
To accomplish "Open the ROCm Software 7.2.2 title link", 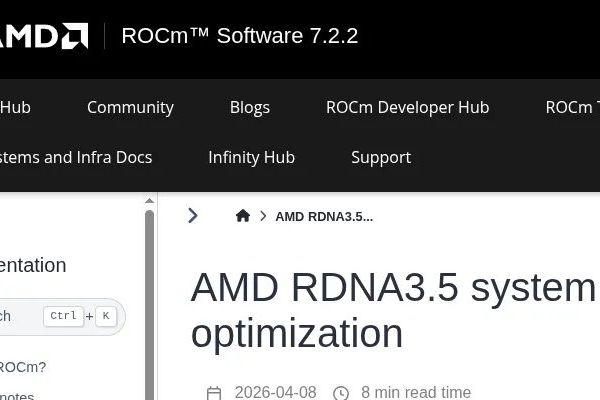I will [240, 36].
